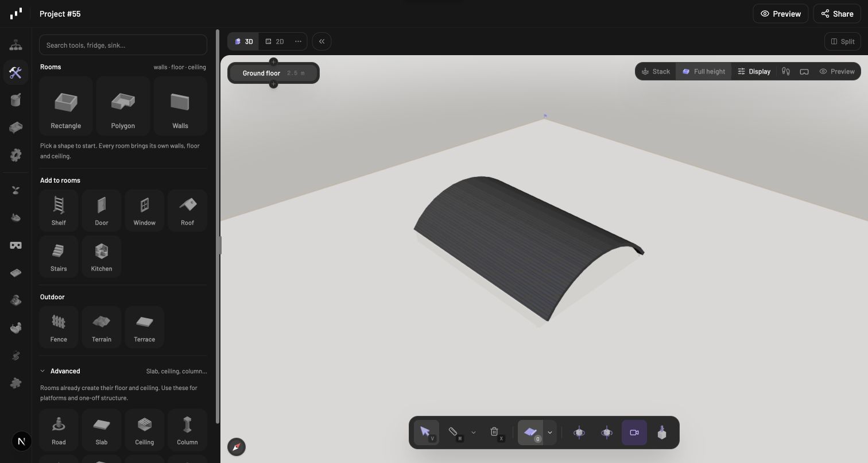Image resolution: width=868 pixels, height=463 pixels.
Task: Click the compass orientation button
Action: pos(237,447)
